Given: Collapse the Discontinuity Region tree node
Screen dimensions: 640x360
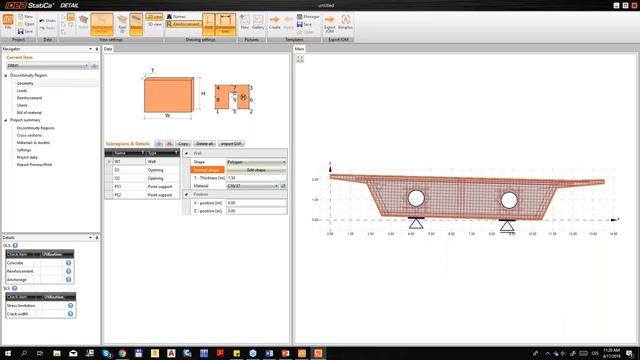Looking at the screenshot, I should coord(6,76).
